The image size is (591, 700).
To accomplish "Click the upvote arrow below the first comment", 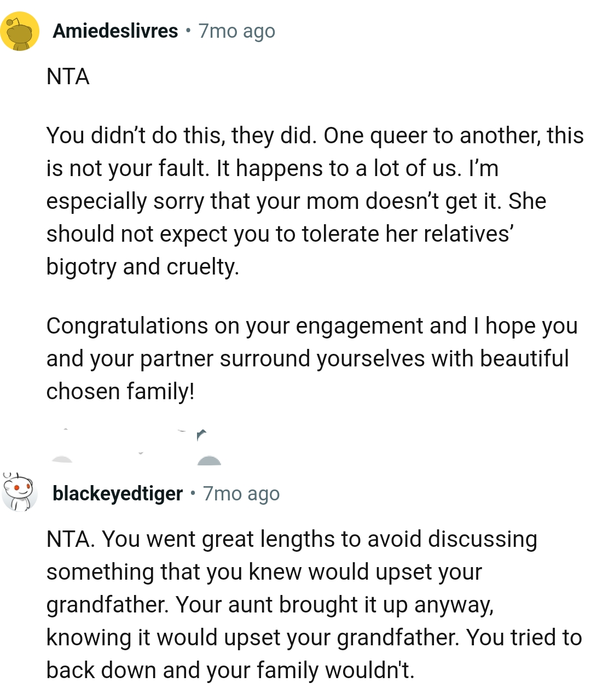I will (65, 432).
